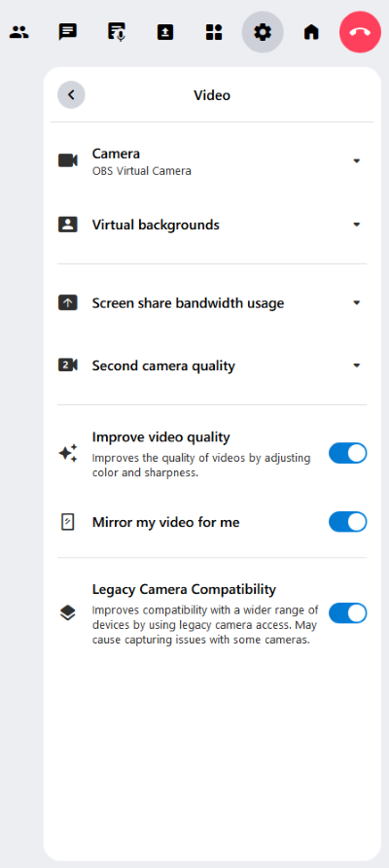
Task: Toggle off Improve video quality switch
Action: pos(348,453)
